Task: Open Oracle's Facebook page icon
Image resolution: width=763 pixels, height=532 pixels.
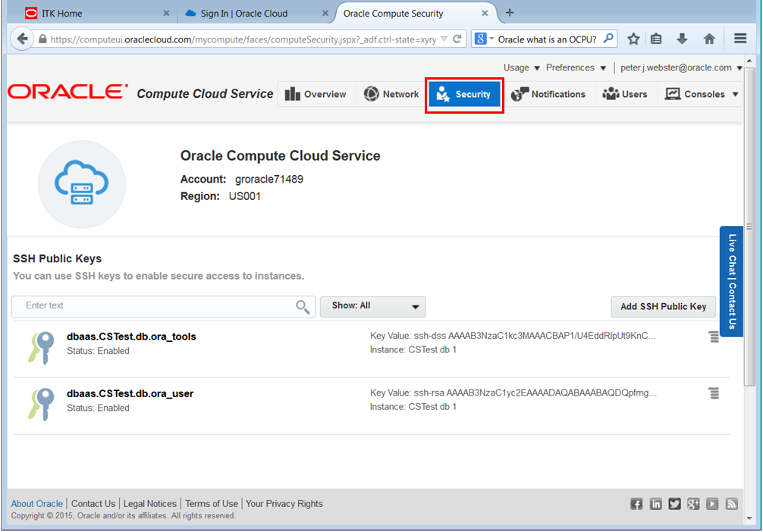Action: [636, 504]
